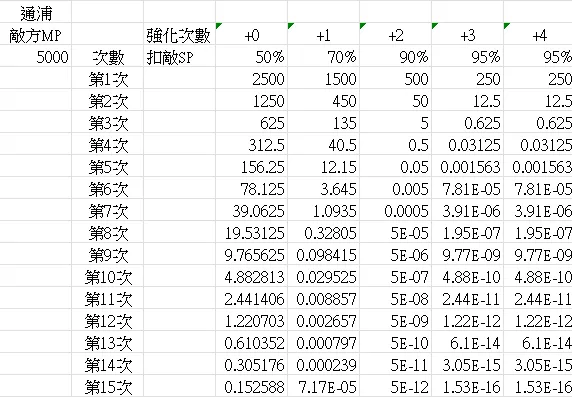Select the cell with value 156.25
The image size is (572, 397).
251,166
